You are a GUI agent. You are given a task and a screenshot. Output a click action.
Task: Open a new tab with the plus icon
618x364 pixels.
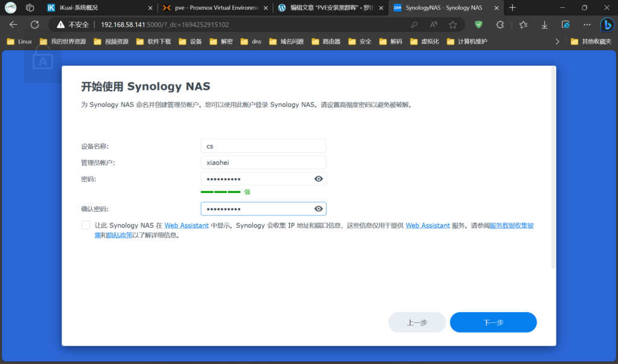click(x=512, y=8)
